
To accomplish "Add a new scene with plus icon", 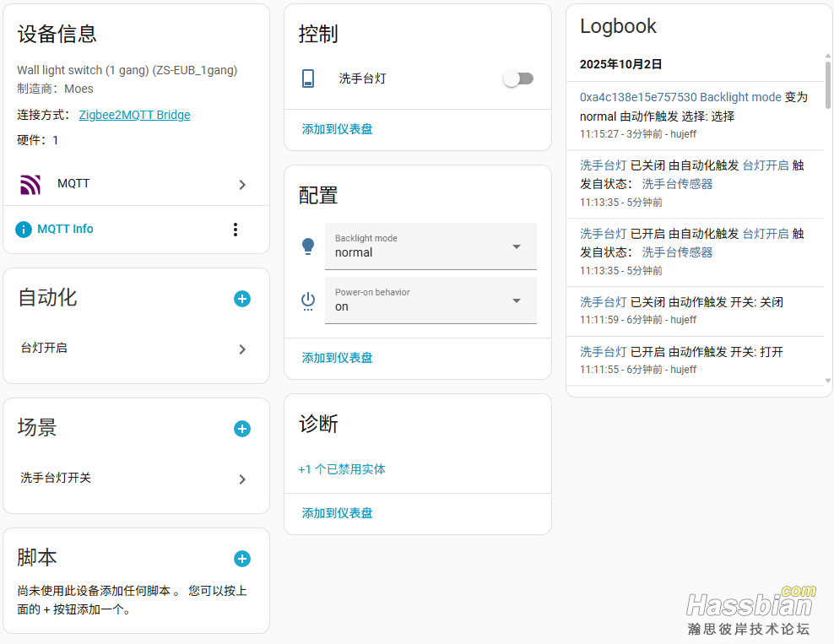I will pos(242,429).
